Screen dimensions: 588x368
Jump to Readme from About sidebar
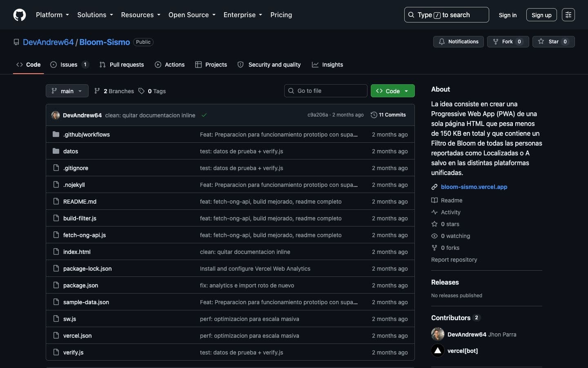pyautogui.click(x=447, y=200)
